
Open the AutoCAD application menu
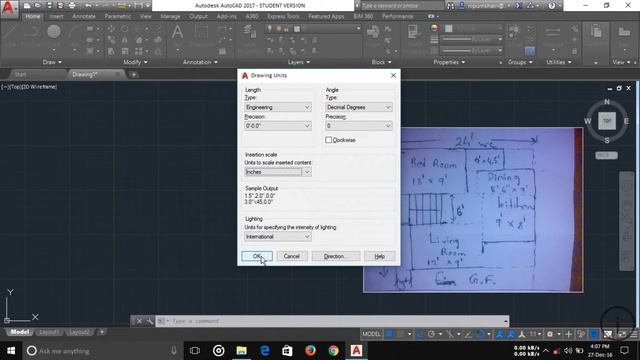[9, 8]
